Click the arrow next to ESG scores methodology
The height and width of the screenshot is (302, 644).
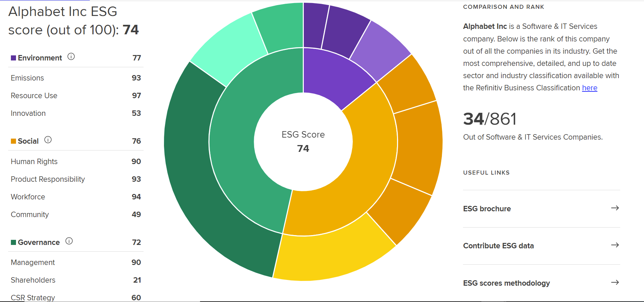click(615, 283)
